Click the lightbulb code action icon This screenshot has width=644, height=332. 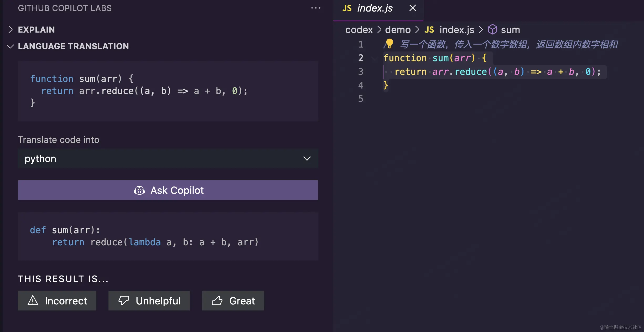tap(389, 44)
